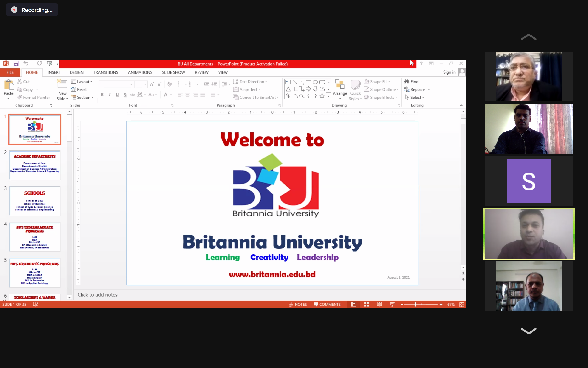Image resolution: width=588 pixels, height=368 pixels.
Task: Switch to the DESIGN tab
Action: [x=76, y=72]
